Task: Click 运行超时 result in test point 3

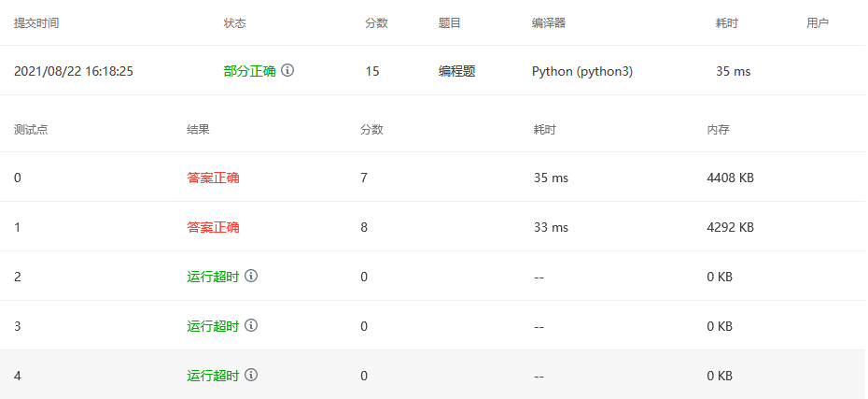Action: (x=213, y=326)
